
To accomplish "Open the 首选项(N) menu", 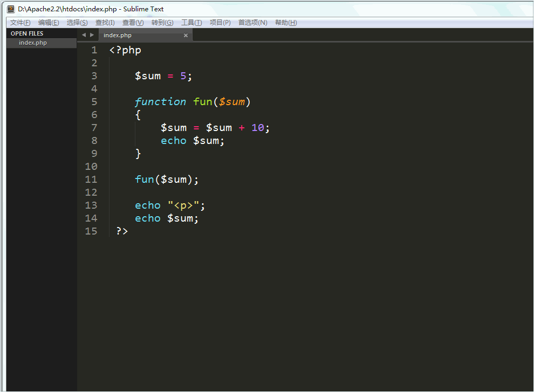I will [252, 23].
